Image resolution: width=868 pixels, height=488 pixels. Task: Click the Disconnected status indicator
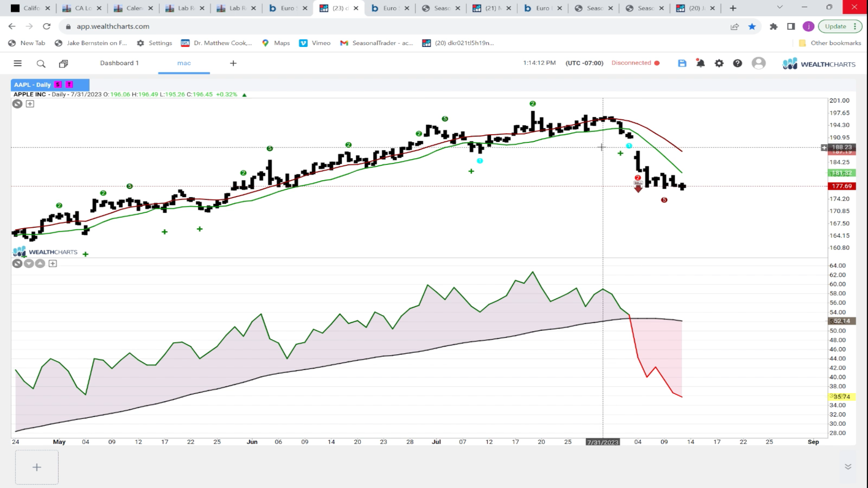(x=636, y=63)
